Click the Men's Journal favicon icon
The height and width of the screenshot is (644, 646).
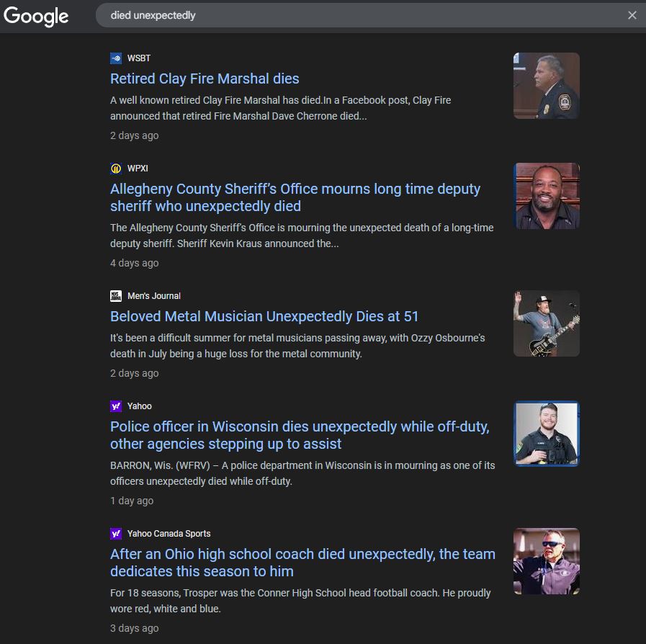click(116, 296)
